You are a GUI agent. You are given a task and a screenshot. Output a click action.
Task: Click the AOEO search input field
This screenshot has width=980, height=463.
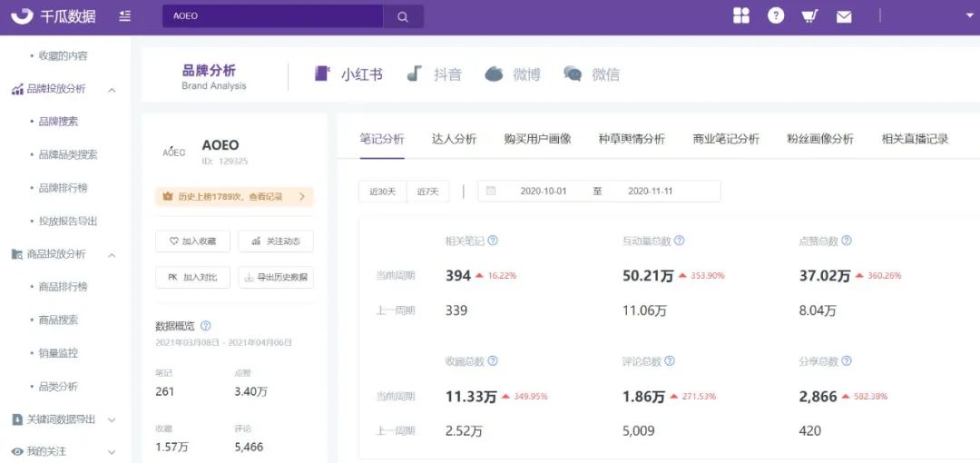click(x=272, y=17)
